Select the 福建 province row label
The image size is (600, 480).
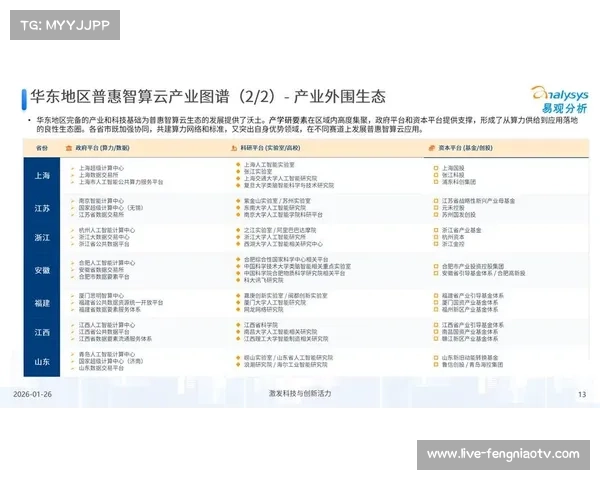click(42, 303)
